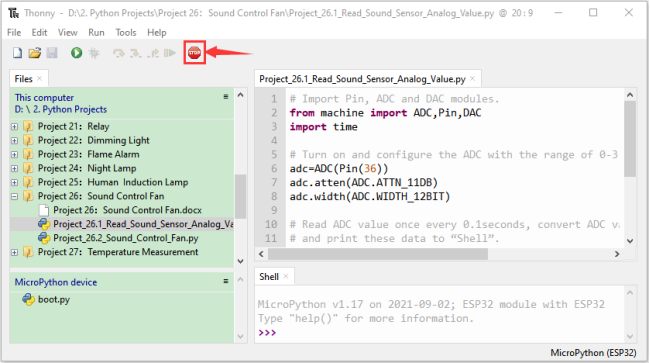
Task: Close the Project_26.1 editor tab
Action: click(x=473, y=79)
